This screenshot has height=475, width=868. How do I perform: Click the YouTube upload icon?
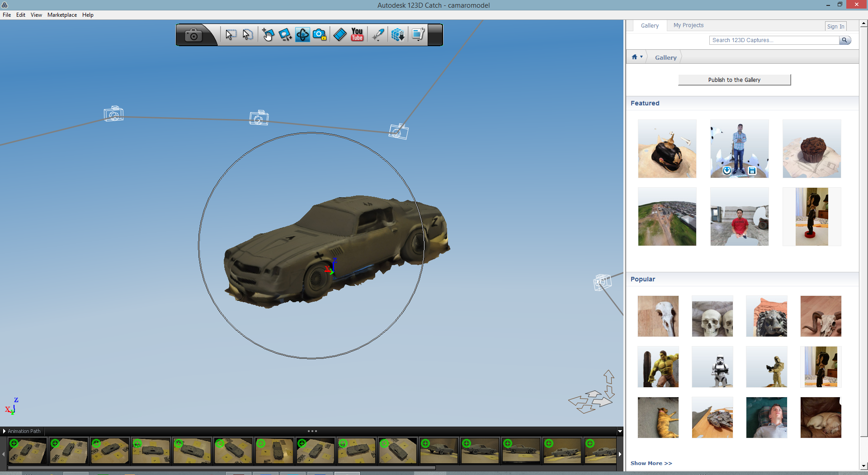click(357, 35)
